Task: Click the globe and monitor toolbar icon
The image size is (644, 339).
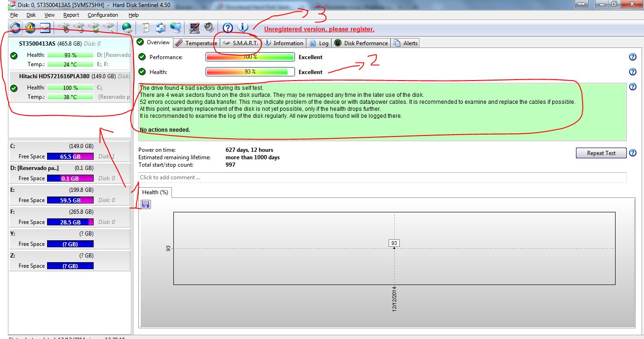Action: [175, 28]
